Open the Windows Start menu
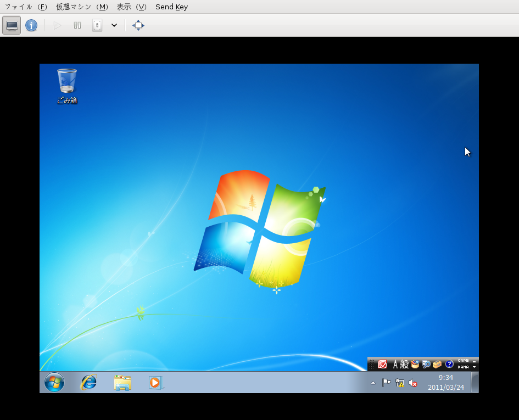The width and height of the screenshot is (519, 420). [x=54, y=382]
